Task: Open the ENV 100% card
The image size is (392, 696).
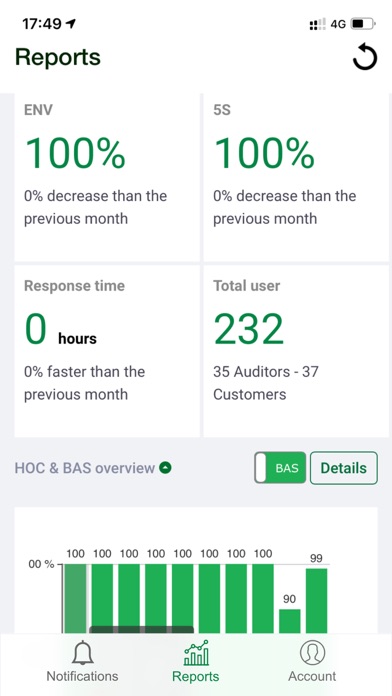Action: [107, 178]
